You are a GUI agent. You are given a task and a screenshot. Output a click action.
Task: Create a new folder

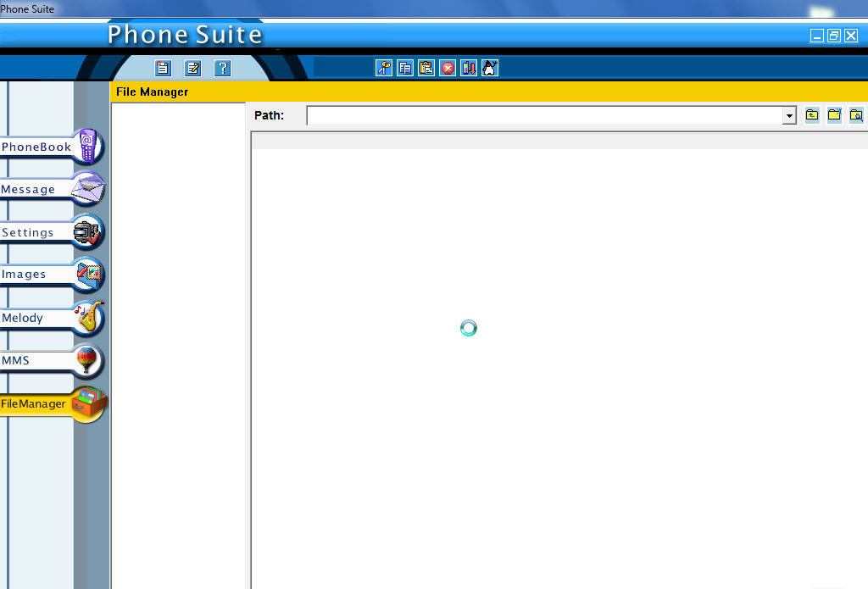click(x=834, y=115)
